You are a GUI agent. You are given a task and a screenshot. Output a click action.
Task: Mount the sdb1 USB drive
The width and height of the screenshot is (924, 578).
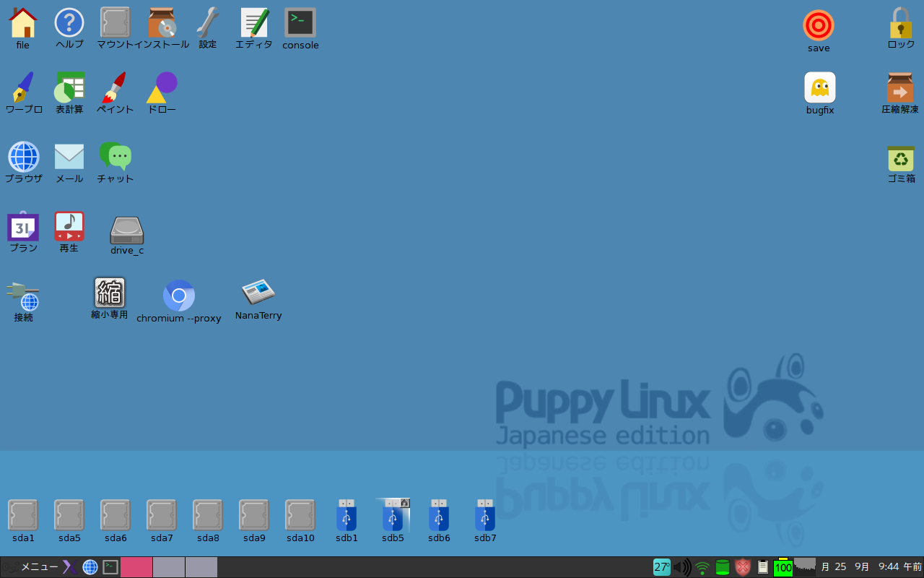pos(346,514)
